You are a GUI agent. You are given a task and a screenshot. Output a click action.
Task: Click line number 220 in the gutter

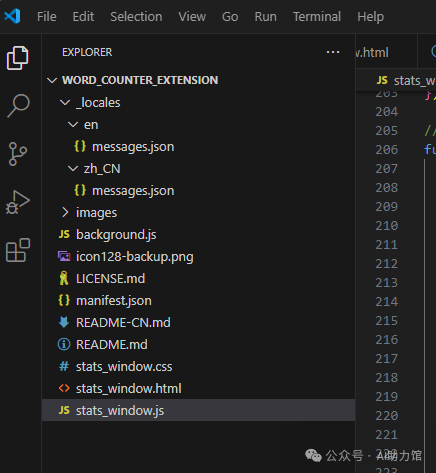387,416
